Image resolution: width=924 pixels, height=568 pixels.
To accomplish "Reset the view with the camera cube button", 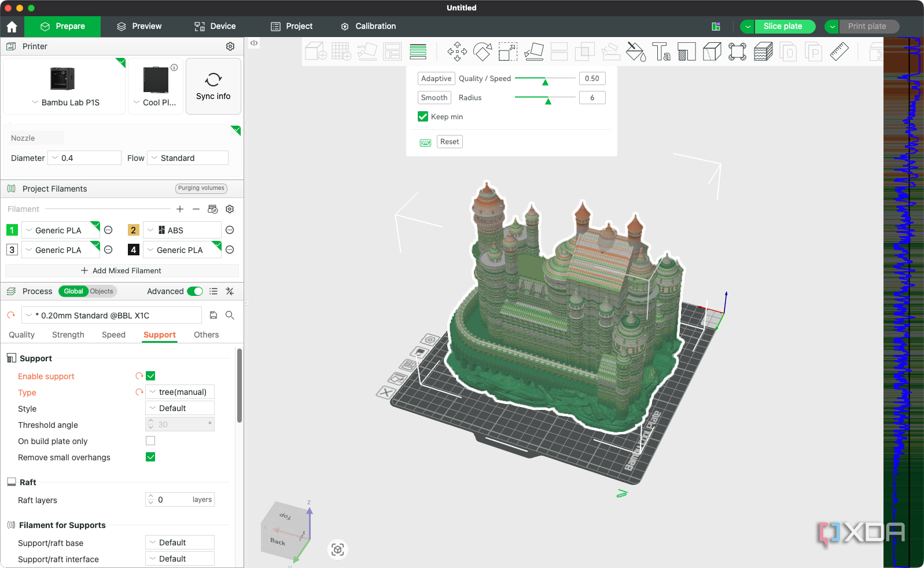I will 338,549.
